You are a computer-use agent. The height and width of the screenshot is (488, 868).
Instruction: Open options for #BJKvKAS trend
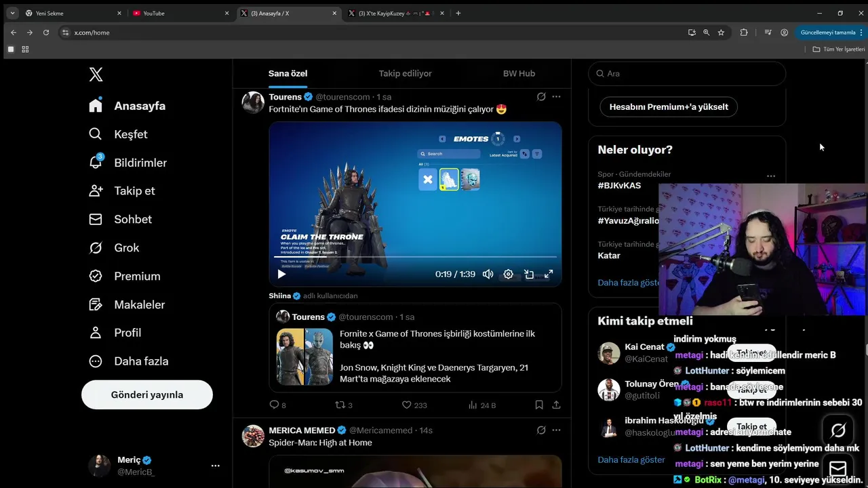[771, 176]
